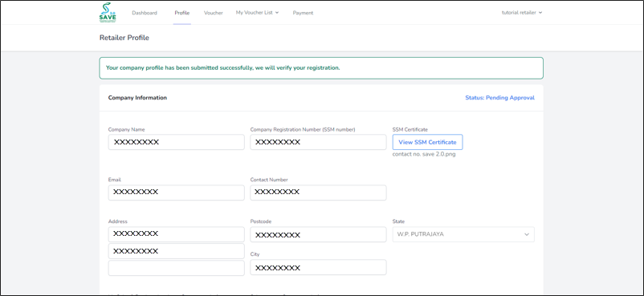Screen dimensions: 644x296
Task: Expand the My Voucher List dropdown
Action: pyautogui.click(x=257, y=13)
